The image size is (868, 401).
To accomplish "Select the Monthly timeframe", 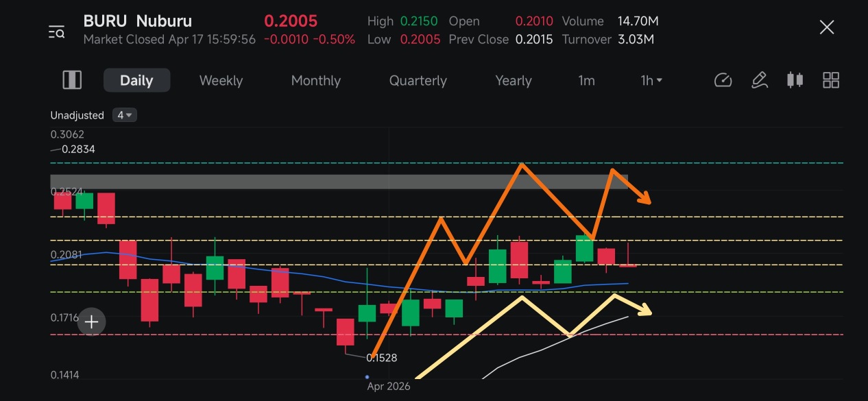I will 315,80.
